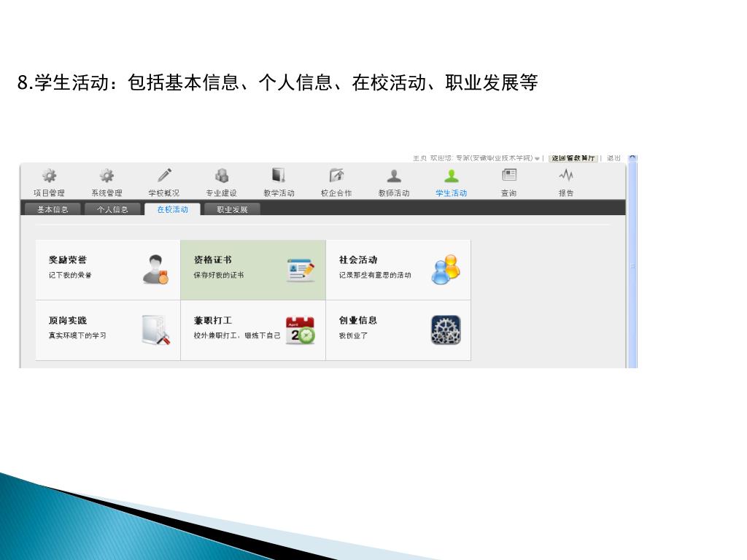Click the 我创业了 description text

coord(353,335)
